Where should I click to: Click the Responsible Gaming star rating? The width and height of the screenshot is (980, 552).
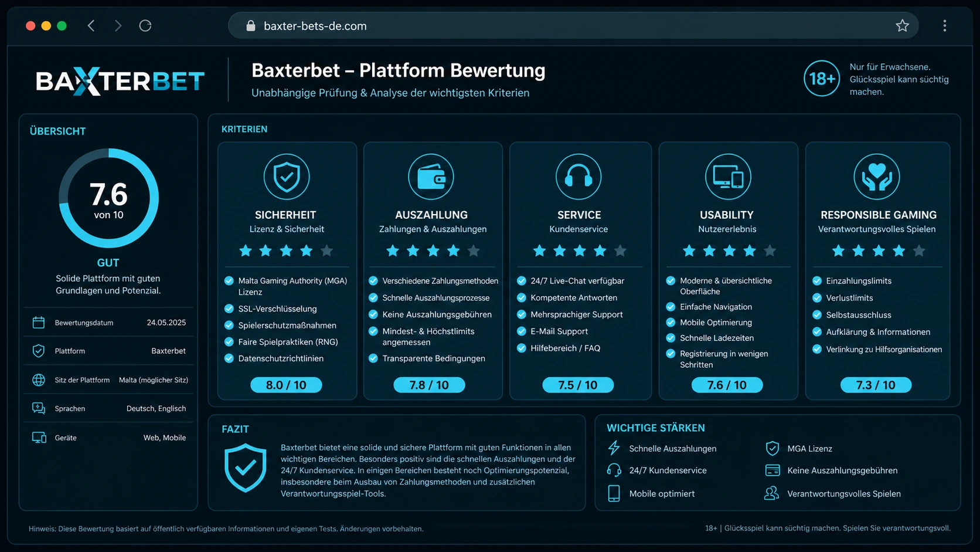tap(879, 251)
